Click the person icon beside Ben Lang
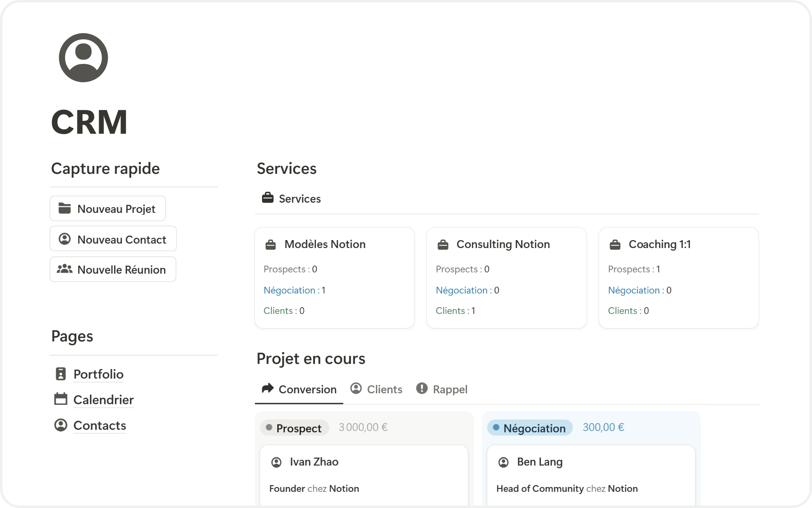 point(504,462)
